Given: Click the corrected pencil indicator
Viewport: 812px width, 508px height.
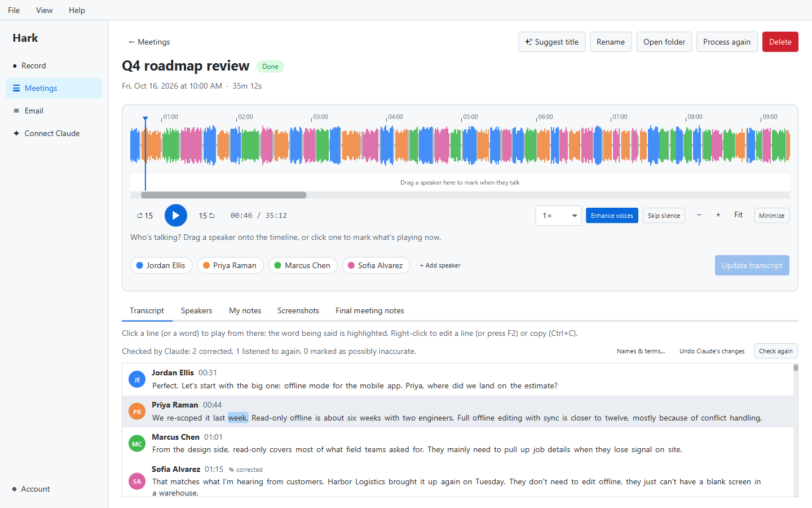Looking at the screenshot, I should (x=246, y=470).
